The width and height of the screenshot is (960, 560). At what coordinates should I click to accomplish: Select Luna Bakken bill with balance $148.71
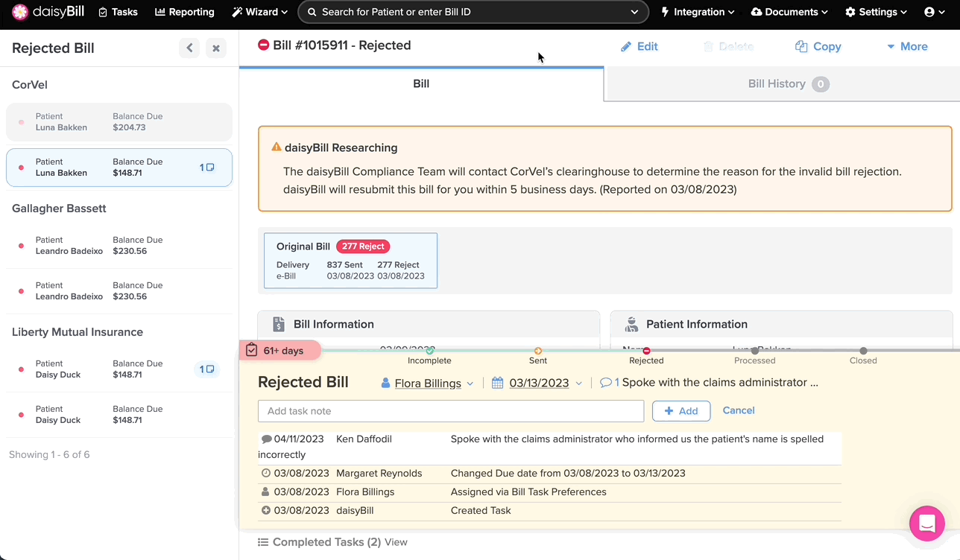tap(119, 168)
